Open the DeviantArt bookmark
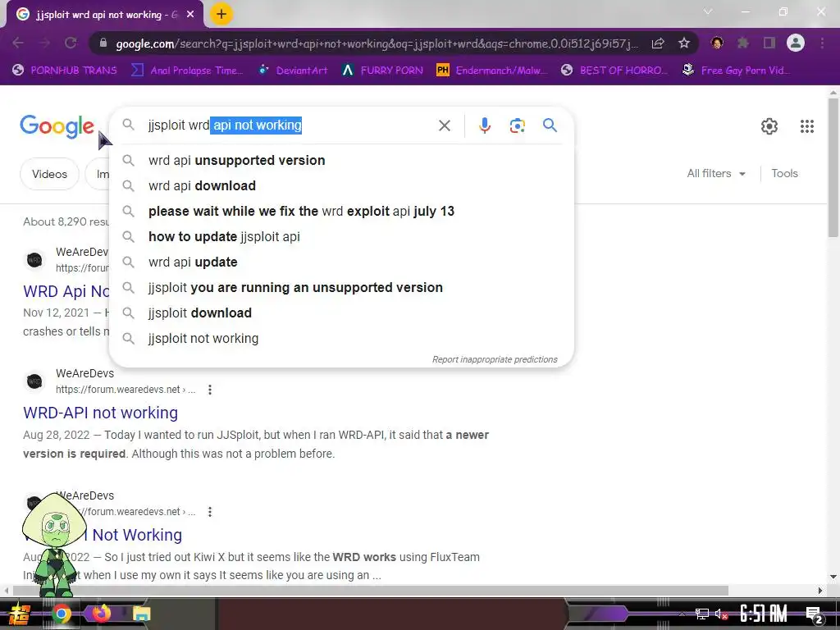This screenshot has width=840, height=630. pos(293,71)
